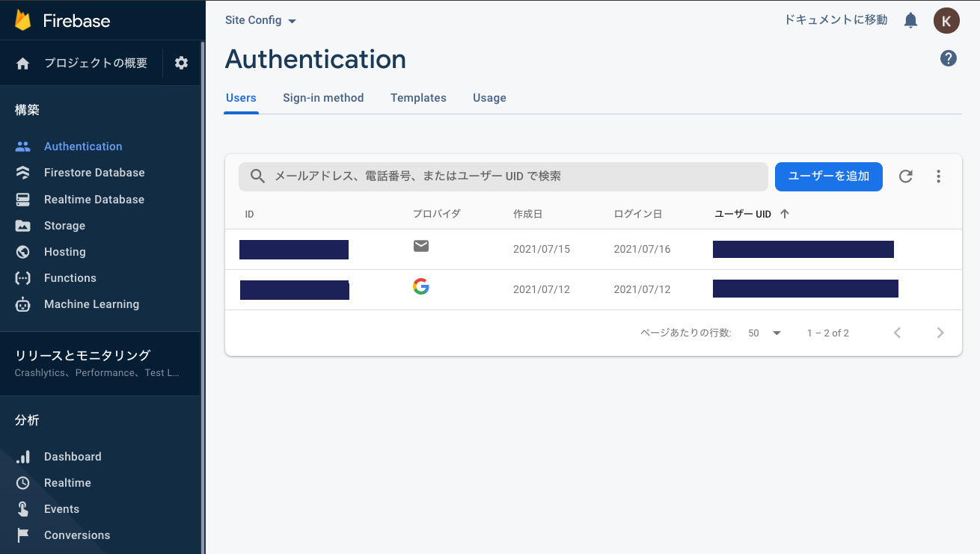Select Firestore Database in sidebar
This screenshot has width=980, height=554.
tap(94, 173)
